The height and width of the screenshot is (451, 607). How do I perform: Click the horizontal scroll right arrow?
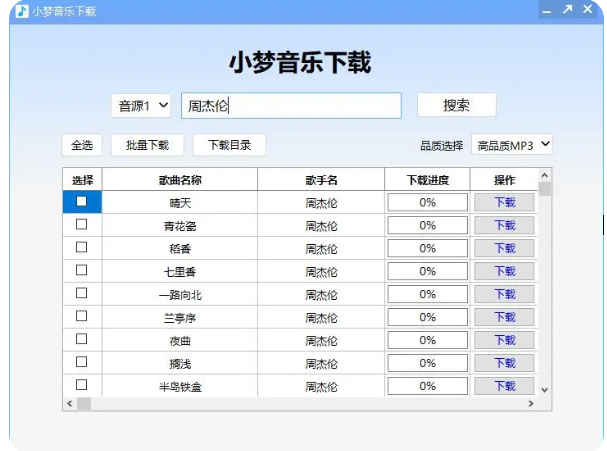click(531, 403)
